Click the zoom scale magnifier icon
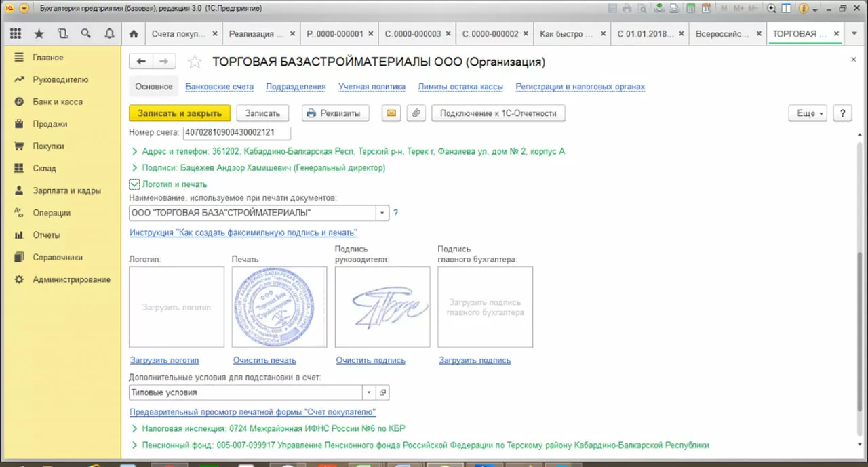 pos(771,8)
